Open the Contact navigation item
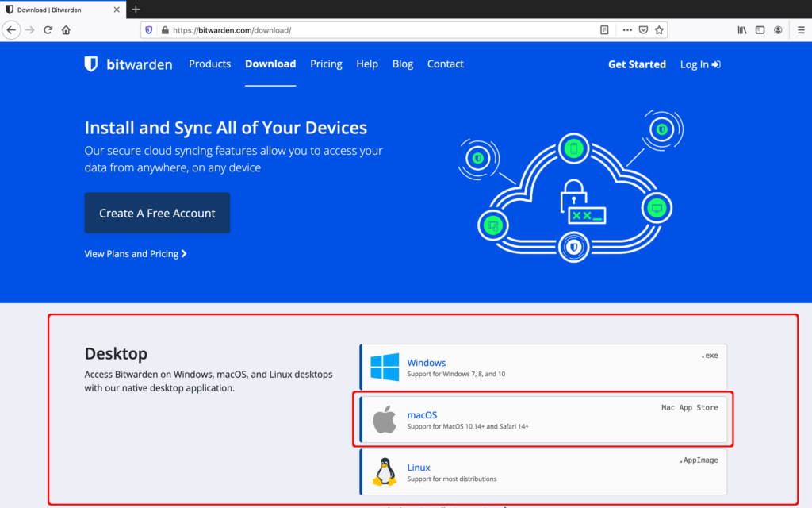 (x=446, y=63)
